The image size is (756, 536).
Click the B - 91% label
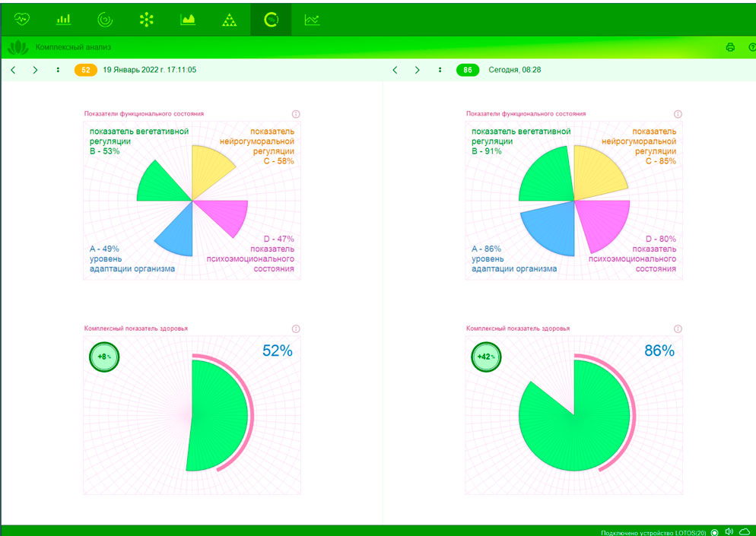pos(487,151)
